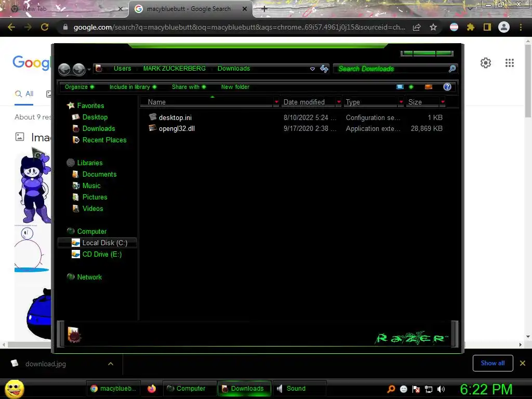
Task: Click the New folder button
Action: point(235,87)
